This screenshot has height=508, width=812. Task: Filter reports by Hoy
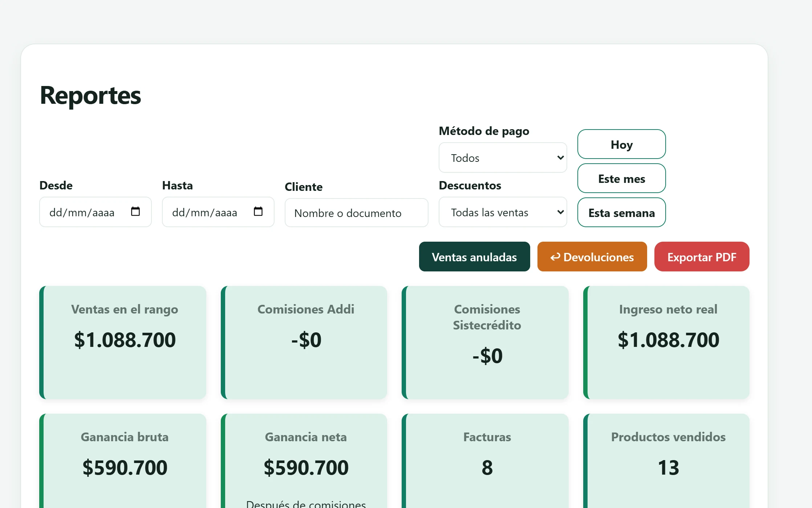[622, 144]
